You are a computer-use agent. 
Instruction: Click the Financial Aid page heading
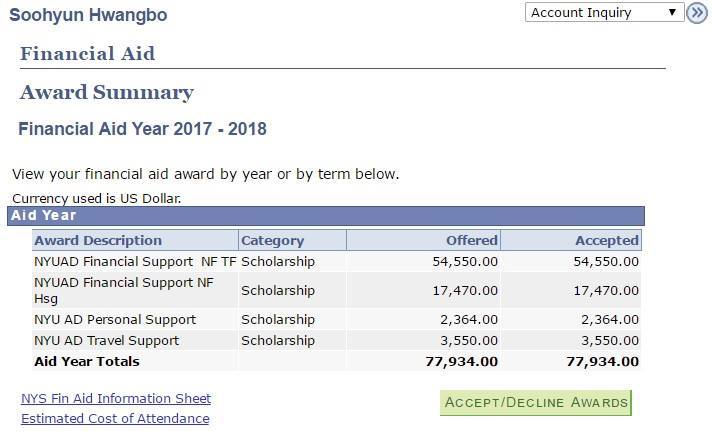pos(87,54)
